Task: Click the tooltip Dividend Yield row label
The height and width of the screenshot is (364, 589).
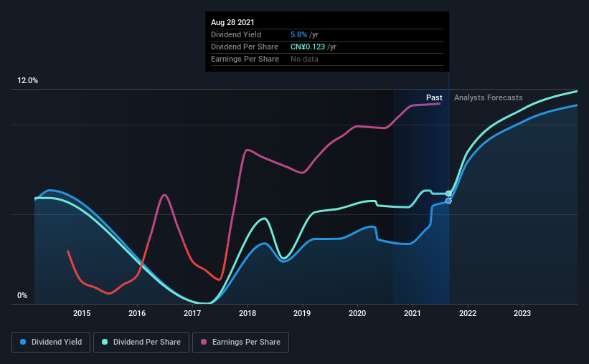Action: pyautogui.click(x=236, y=34)
